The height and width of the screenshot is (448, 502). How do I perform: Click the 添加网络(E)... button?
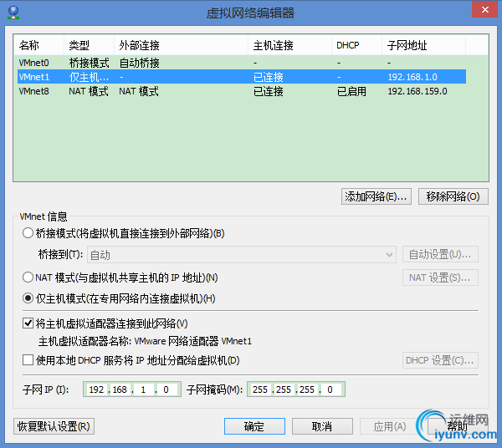376,196
